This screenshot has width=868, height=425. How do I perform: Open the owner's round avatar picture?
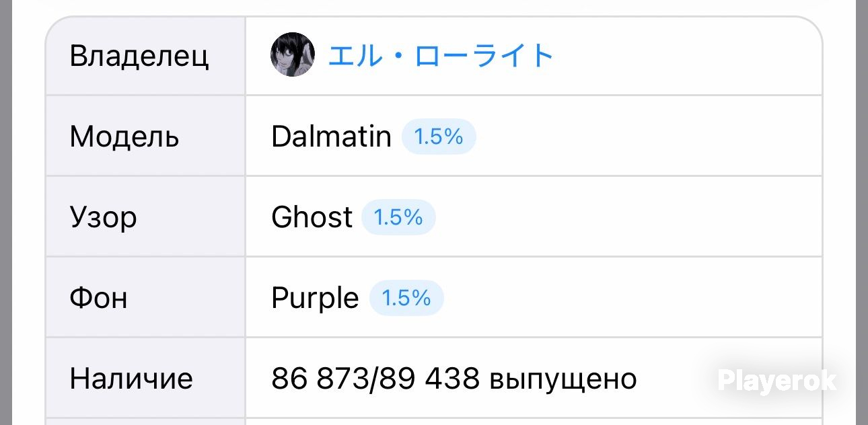[x=292, y=54]
